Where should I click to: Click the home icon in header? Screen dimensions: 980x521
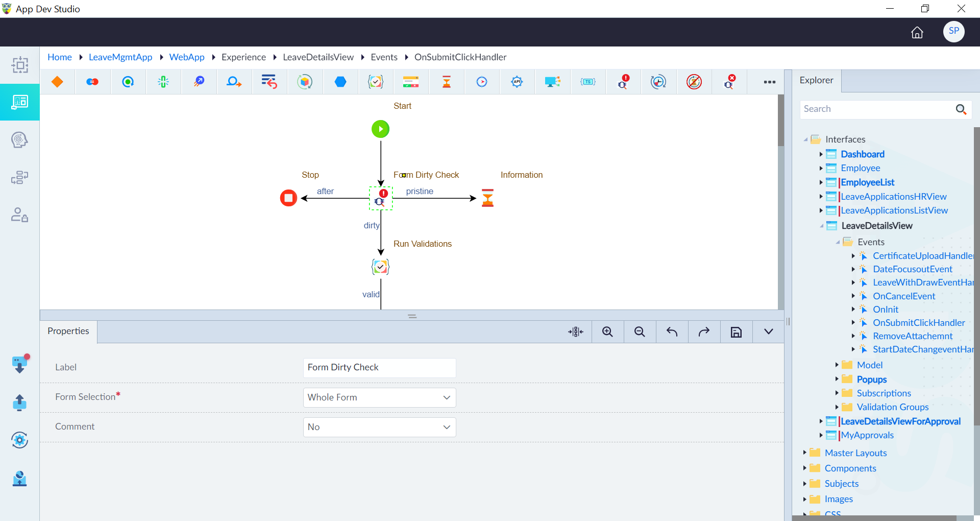917,32
